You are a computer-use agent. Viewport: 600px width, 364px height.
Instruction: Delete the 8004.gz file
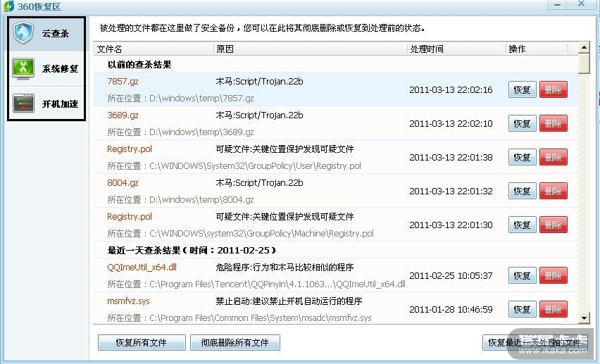coord(554,191)
